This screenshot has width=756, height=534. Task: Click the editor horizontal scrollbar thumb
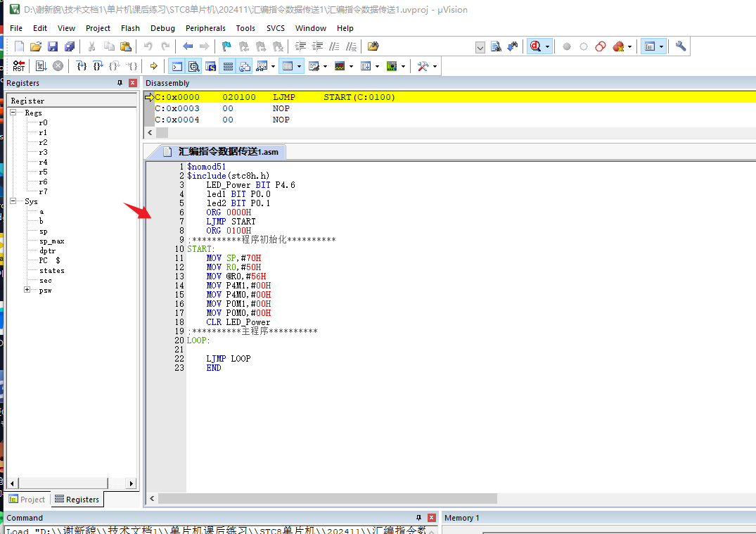pos(328,498)
